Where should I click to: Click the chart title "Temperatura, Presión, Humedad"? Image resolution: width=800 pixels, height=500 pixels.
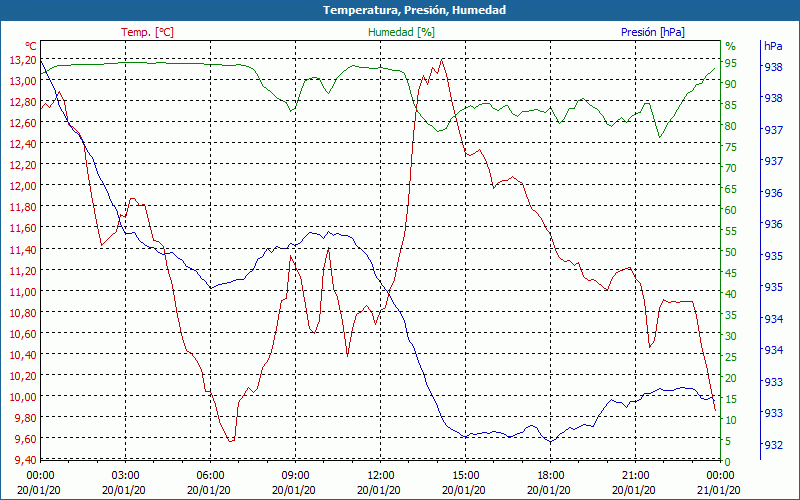414,10
